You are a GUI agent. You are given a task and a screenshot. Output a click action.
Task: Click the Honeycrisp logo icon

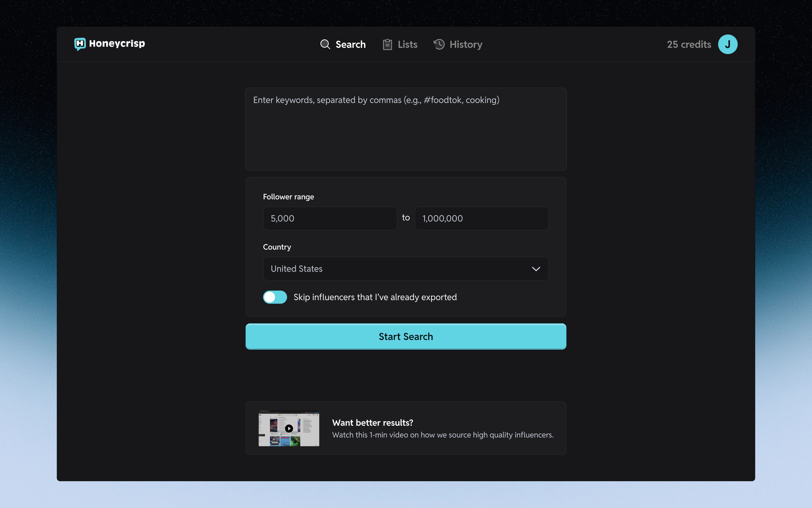80,44
